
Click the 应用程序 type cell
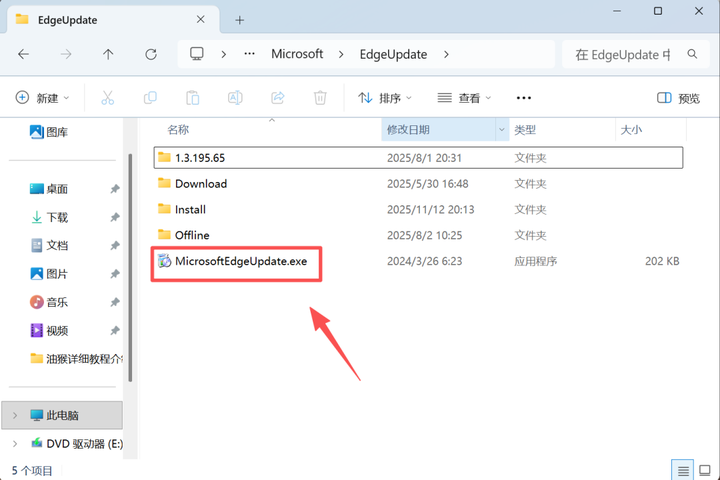point(535,261)
